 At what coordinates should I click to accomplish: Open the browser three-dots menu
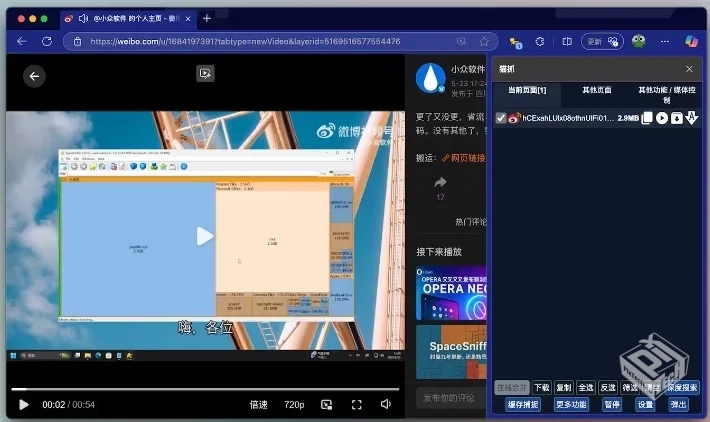click(x=665, y=42)
